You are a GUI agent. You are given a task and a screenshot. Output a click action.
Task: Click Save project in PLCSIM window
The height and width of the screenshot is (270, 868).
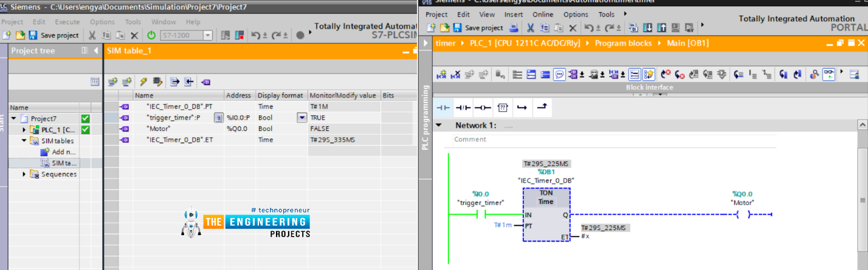pos(53,35)
